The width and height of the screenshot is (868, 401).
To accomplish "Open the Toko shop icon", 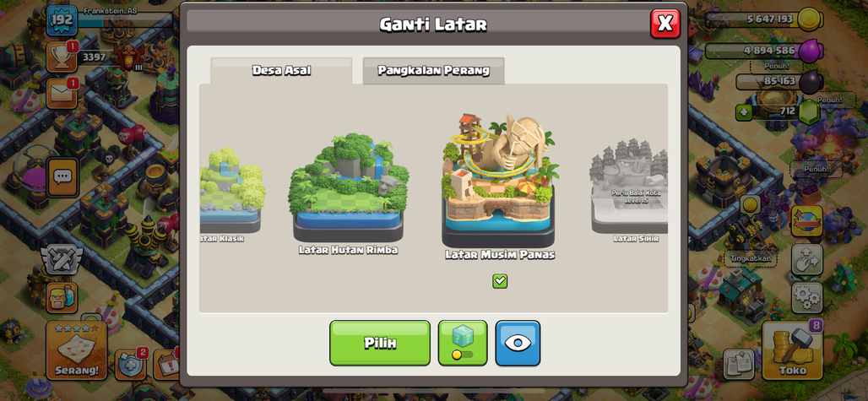I will 793,350.
